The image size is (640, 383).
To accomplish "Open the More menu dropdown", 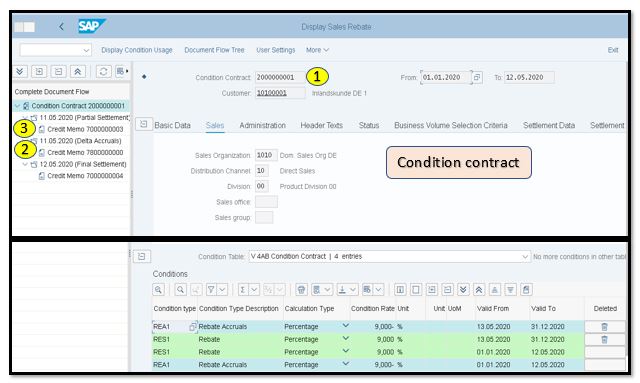I will [318, 50].
